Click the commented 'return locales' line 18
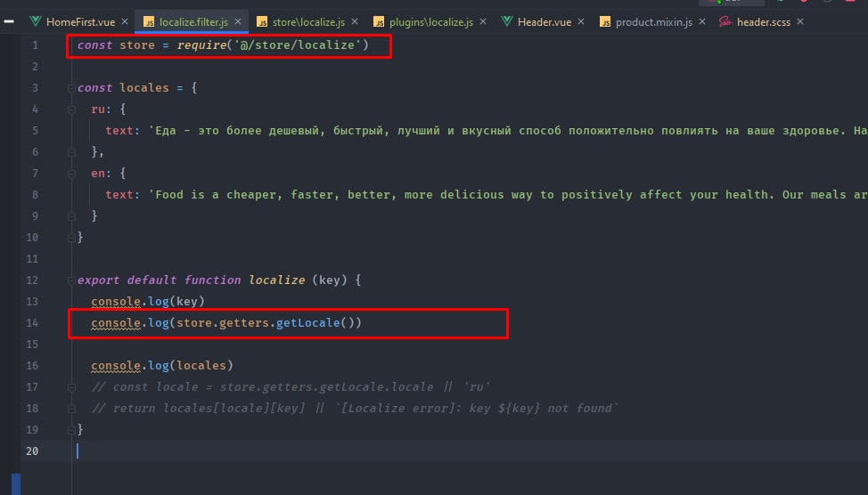 click(x=355, y=409)
